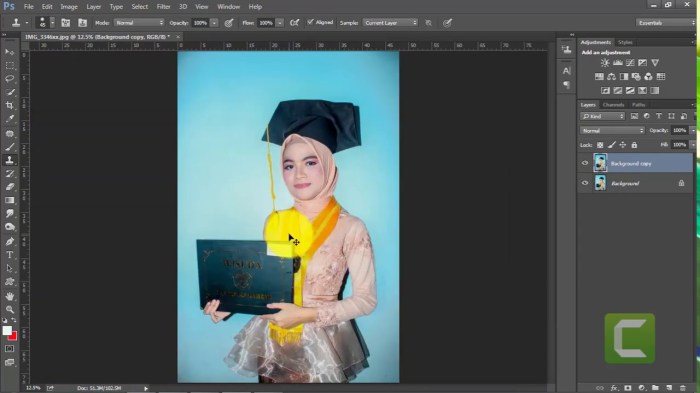Switch to the Styles panel tab
The width and height of the screenshot is (700, 393).
(625, 42)
